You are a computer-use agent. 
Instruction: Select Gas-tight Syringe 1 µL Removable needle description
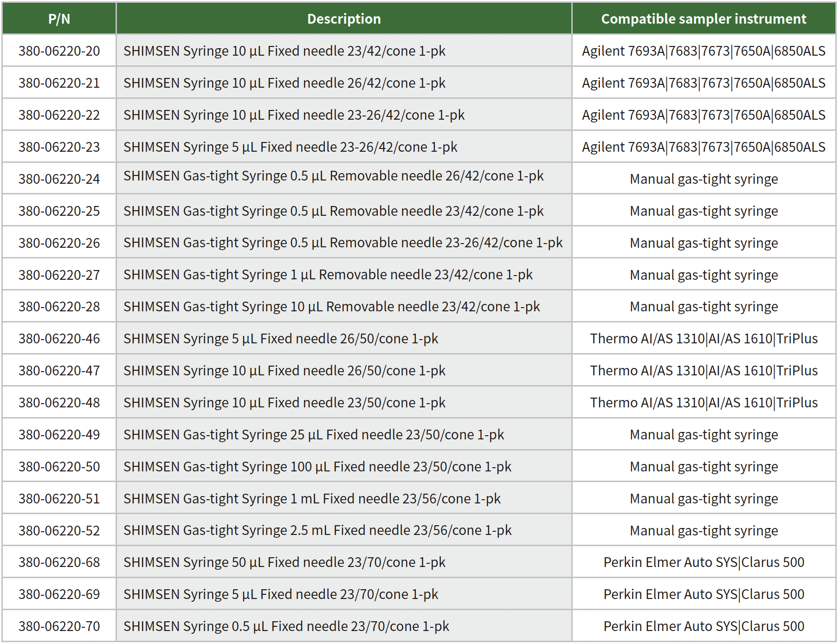[328, 275]
